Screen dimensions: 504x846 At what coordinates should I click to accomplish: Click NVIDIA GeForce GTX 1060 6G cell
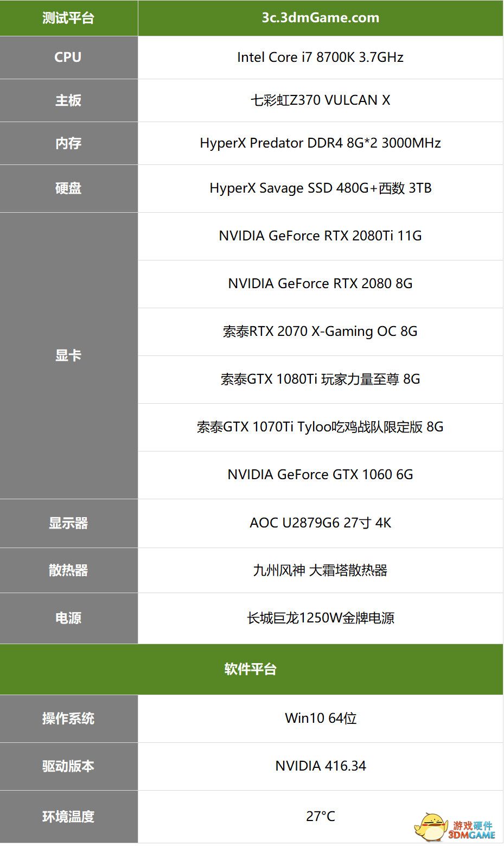pos(320,475)
